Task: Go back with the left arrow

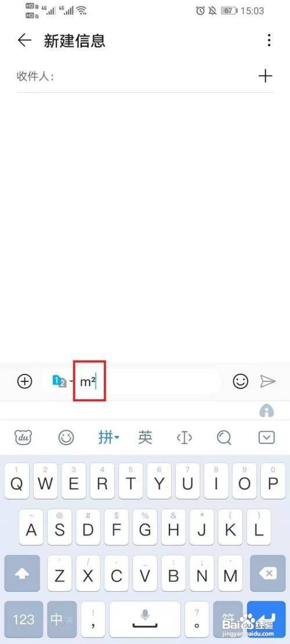Action: click(24, 40)
